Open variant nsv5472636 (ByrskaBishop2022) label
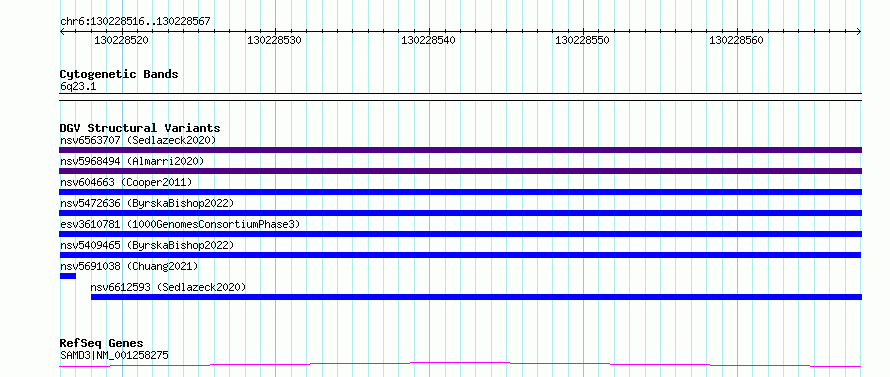This screenshot has width=890, height=377. [147, 203]
